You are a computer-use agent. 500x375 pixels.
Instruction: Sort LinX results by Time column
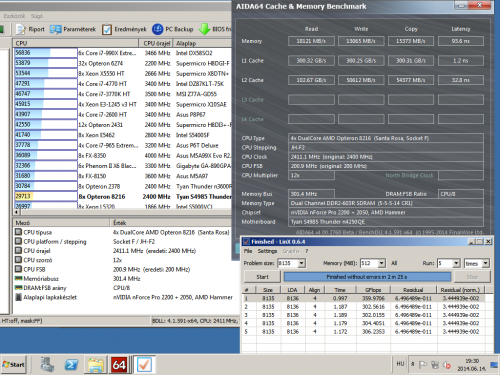[x=340, y=290]
